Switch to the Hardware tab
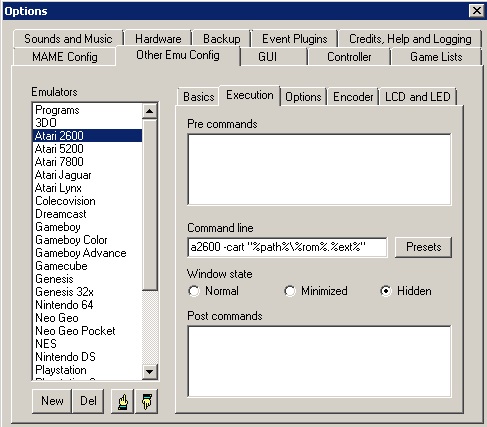This screenshot has height=427, width=487. [x=158, y=39]
